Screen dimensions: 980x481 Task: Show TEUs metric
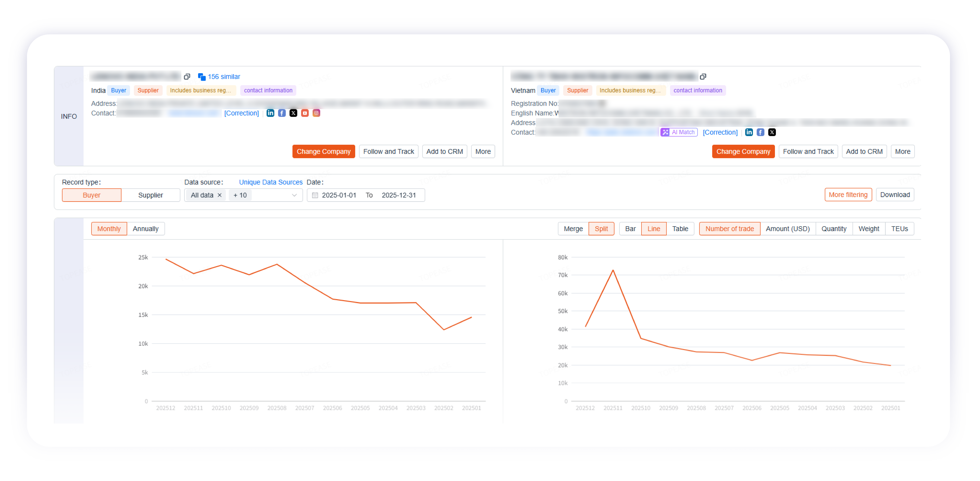coord(899,229)
